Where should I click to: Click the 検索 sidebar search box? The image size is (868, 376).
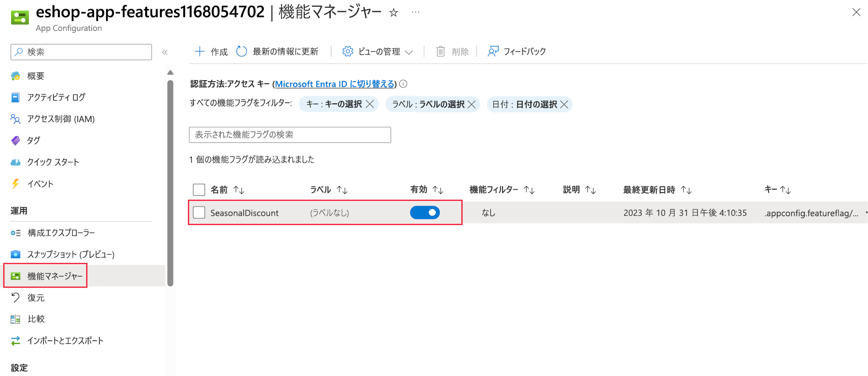tap(81, 52)
